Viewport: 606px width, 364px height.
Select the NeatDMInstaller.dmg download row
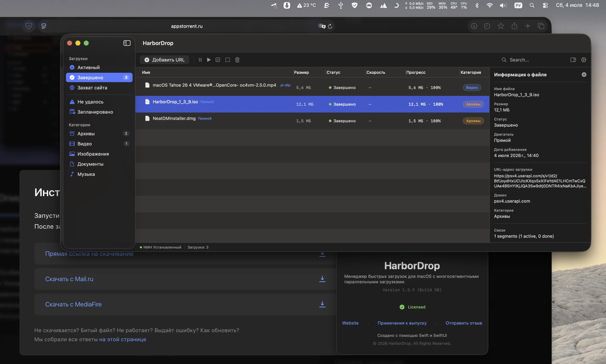coord(312,121)
